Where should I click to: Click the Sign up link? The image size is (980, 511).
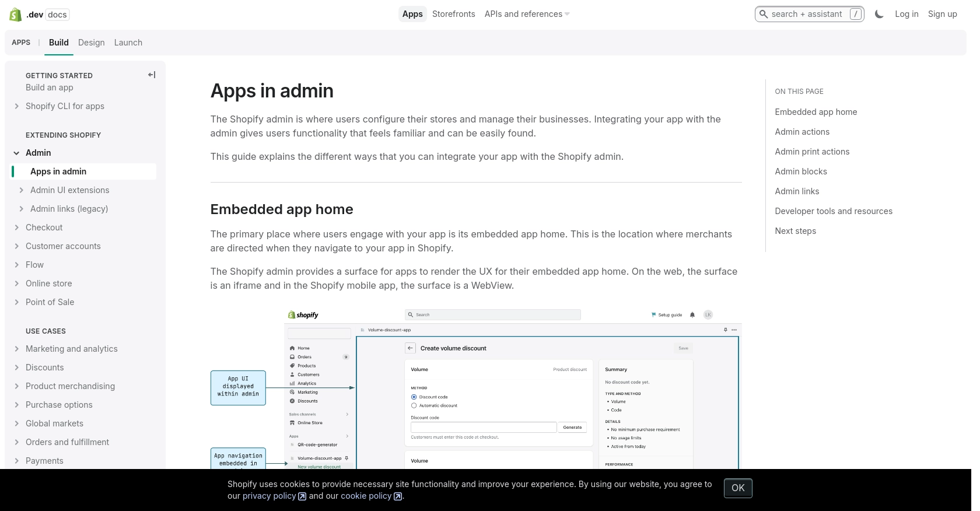tap(943, 14)
